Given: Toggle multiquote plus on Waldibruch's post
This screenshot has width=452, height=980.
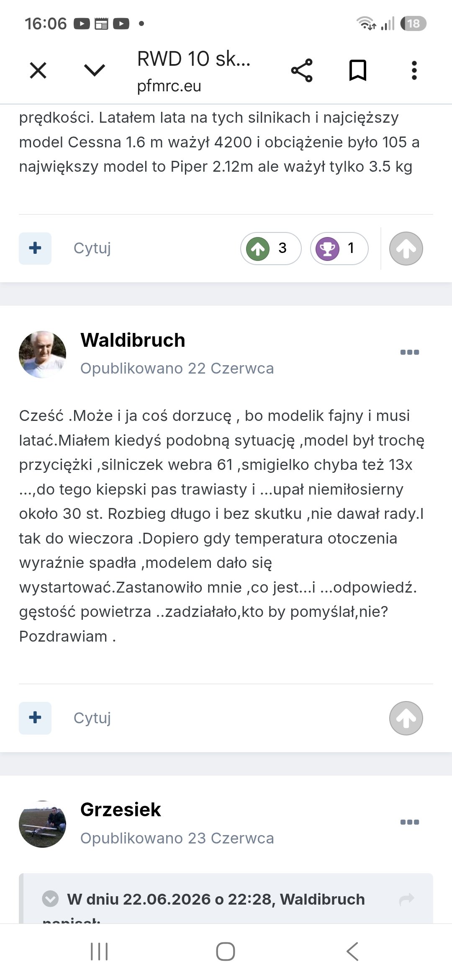Looking at the screenshot, I should 35,718.
